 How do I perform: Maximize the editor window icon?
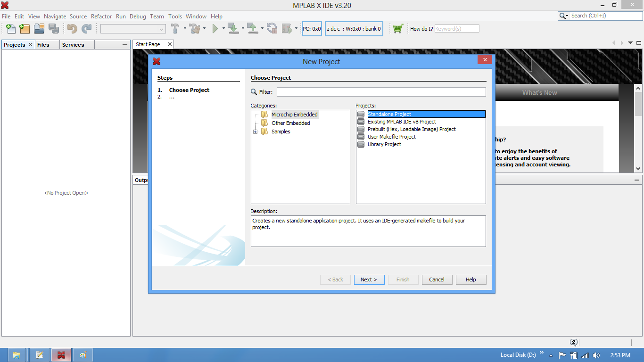point(639,43)
